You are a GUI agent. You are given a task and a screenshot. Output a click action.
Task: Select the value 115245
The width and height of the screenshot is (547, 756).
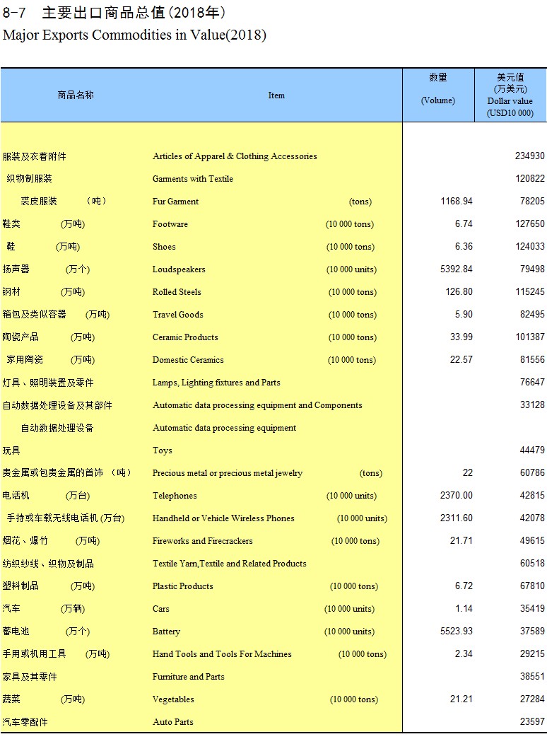[x=529, y=291]
